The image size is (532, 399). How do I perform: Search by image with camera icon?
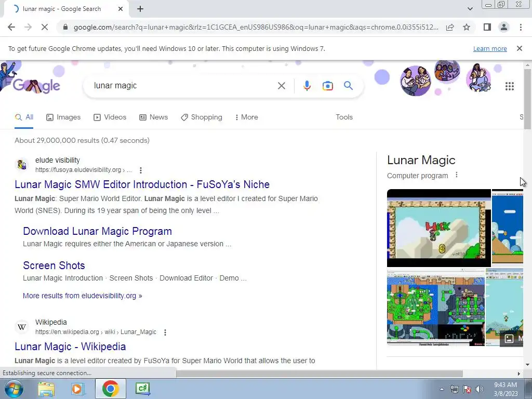[327, 86]
